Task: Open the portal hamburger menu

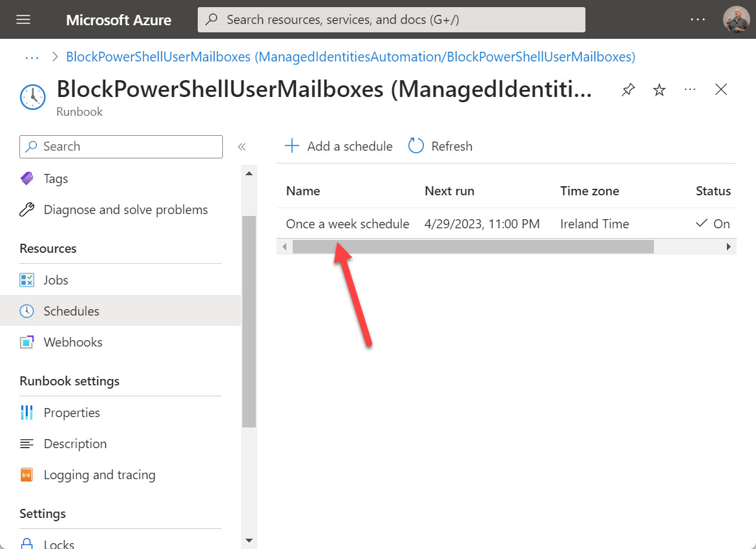Action: (23, 19)
